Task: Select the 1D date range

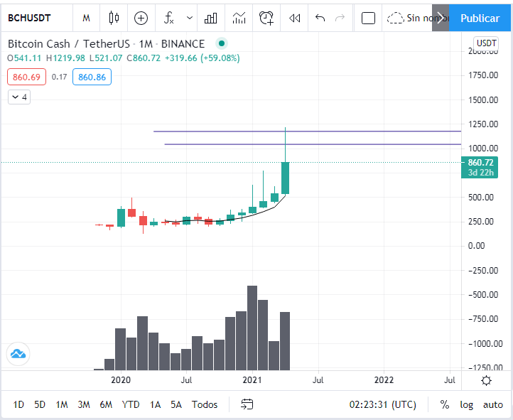Action: [x=18, y=404]
